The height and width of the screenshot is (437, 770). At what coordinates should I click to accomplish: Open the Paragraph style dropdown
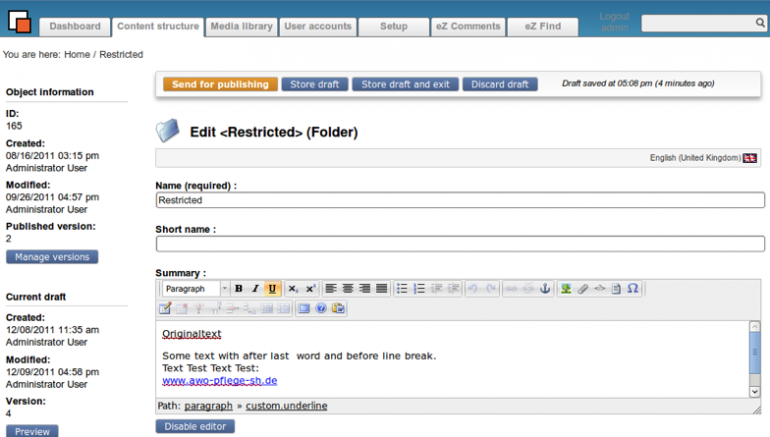pyautogui.click(x=196, y=289)
